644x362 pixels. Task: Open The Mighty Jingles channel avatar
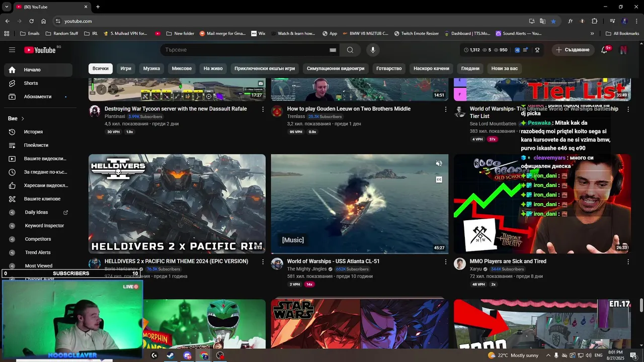[x=277, y=264]
